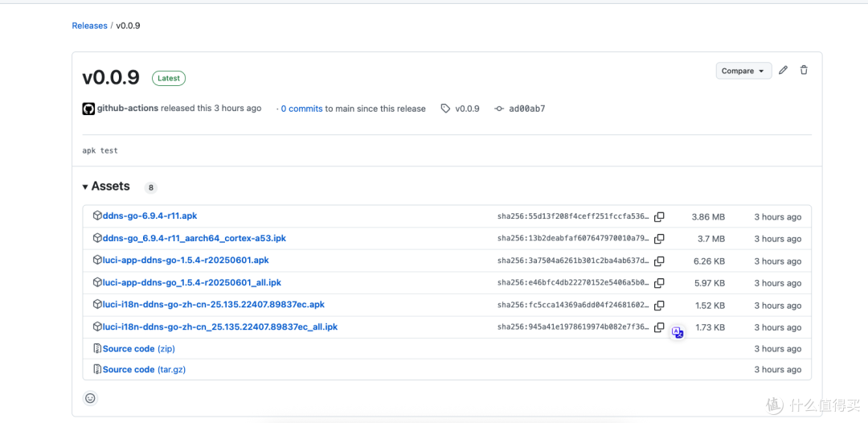Click the trash delete release icon
Image resolution: width=868 pixels, height=423 pixels.
pyautogui.click(x=804, y=70)
